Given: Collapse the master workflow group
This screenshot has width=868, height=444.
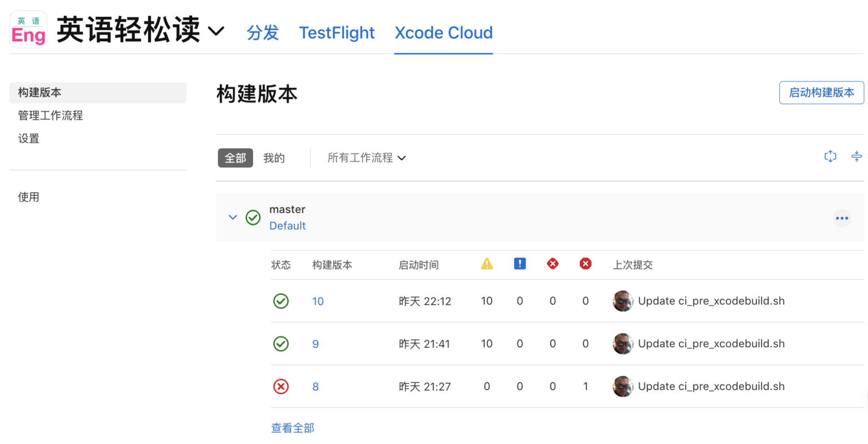Looking at the screenshot, I should pyautogui.click(x=232, y=217).
